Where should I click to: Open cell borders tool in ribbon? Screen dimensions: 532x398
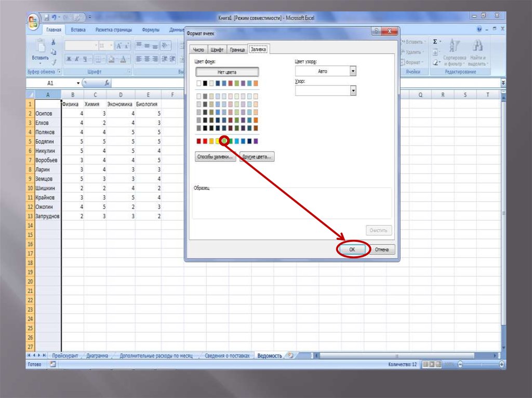[98, 59]
